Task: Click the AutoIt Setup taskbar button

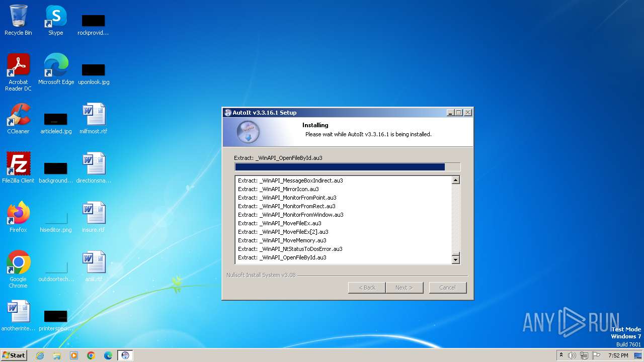Action: point(125,355)
